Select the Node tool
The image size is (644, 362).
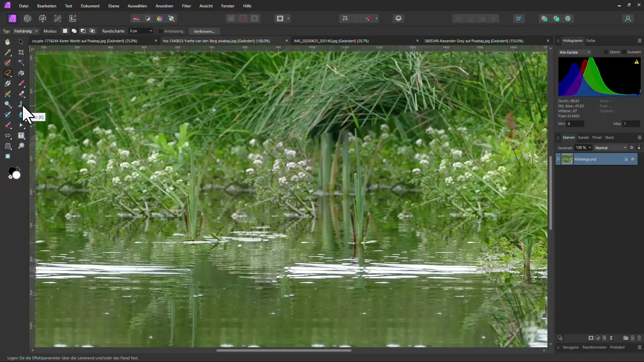21,125
